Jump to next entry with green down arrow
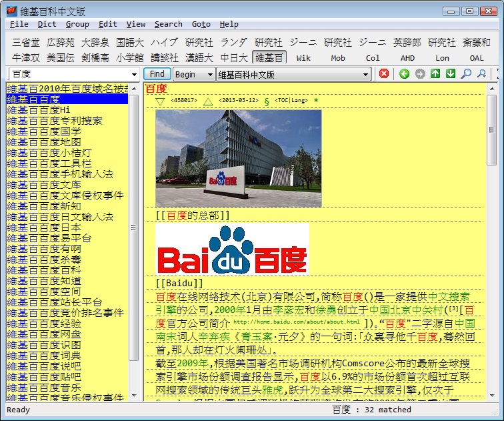 click(x=451, y=73)
